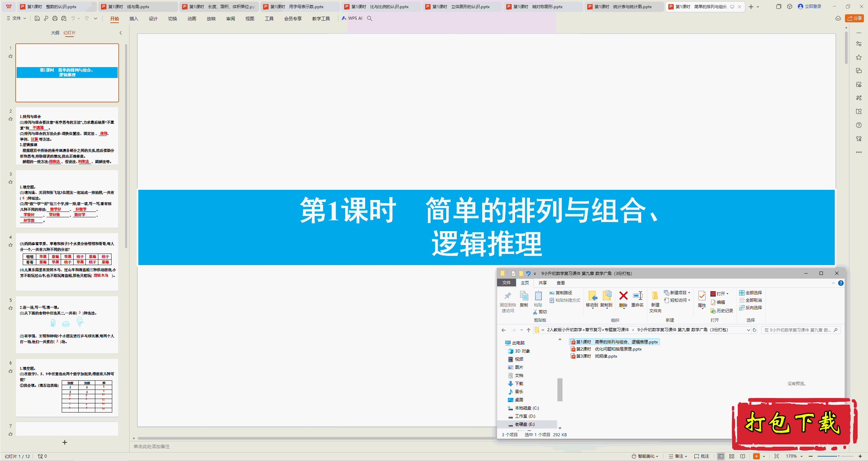Open the New Item dropdown in Explorer

click(x=677, y=293)
